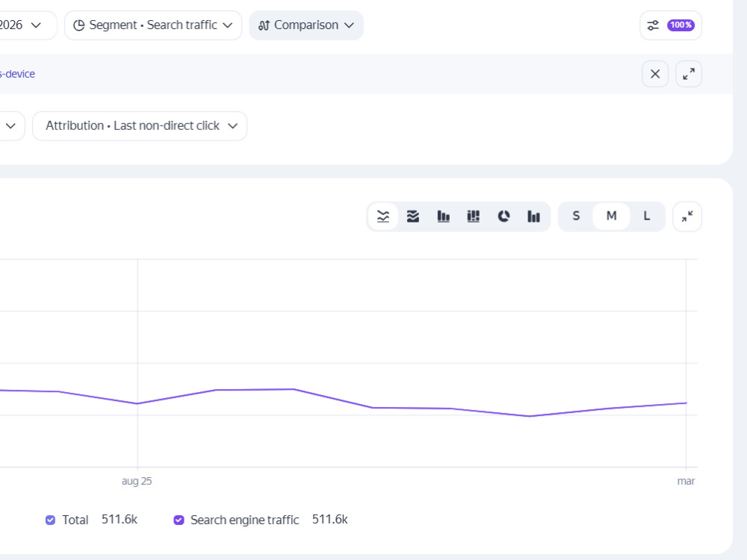Viewport: 747px width, 560px height.
Task: Uncheck the Search engine traffic checkbox
Action: (179, 520)
